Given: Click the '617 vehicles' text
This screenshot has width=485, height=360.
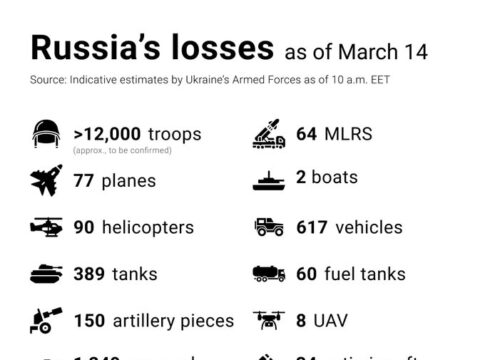Looking at the screenshot, I should (349, 227).
